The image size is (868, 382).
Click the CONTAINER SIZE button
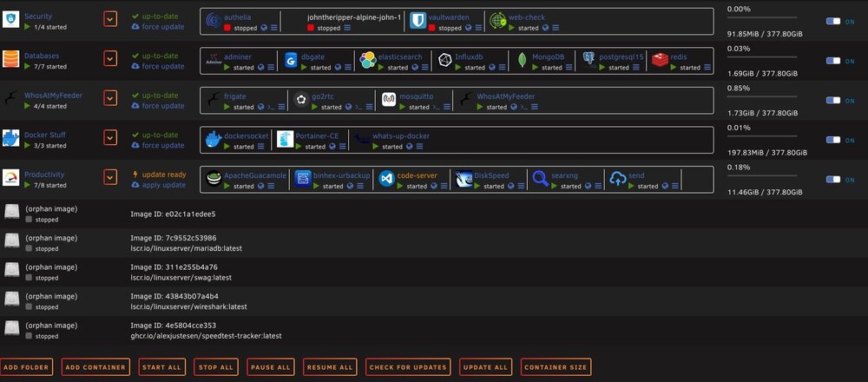point(556,367)
